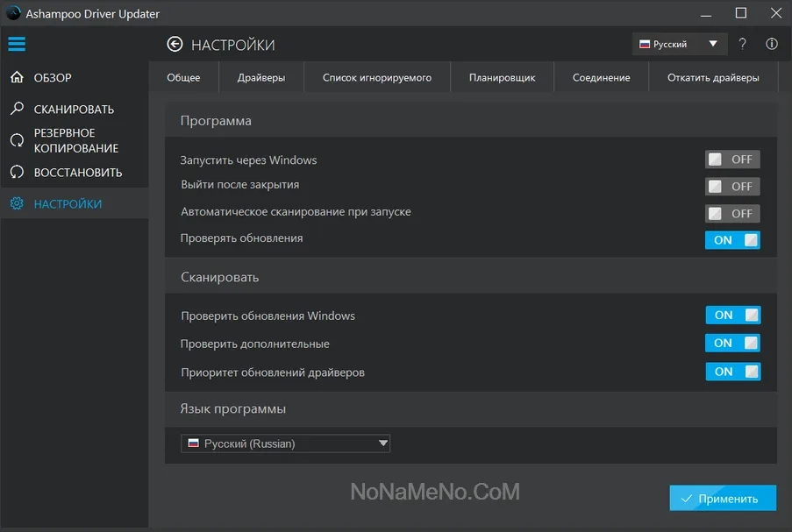Toggle Выйти после закрытия switch
792x532 pixels.
(732, 187)
